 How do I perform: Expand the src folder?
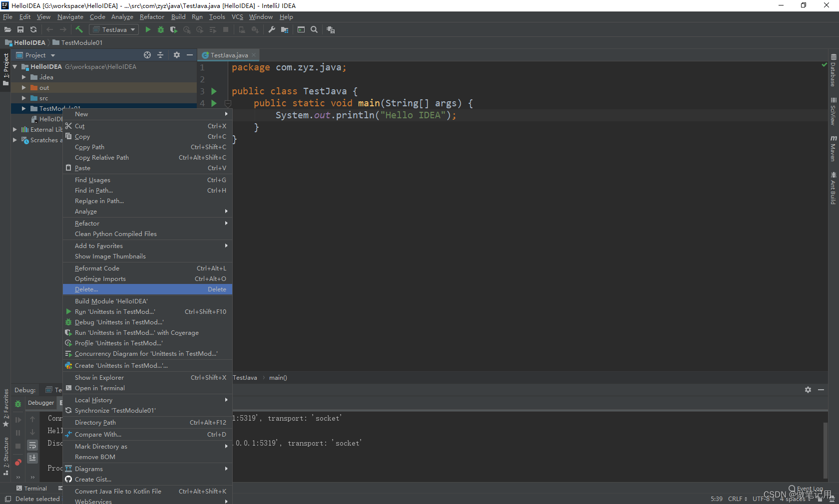(x=23, y=98)
